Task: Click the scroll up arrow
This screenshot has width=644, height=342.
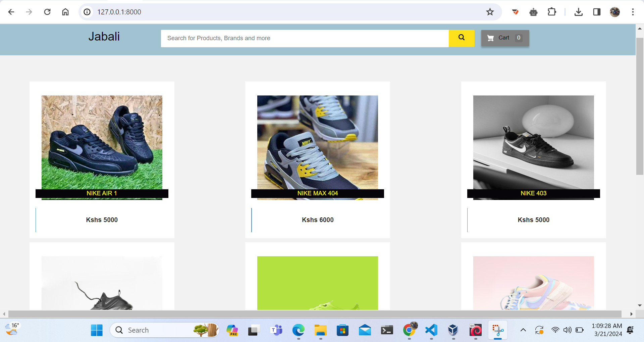Action: [x=640, y=28]
